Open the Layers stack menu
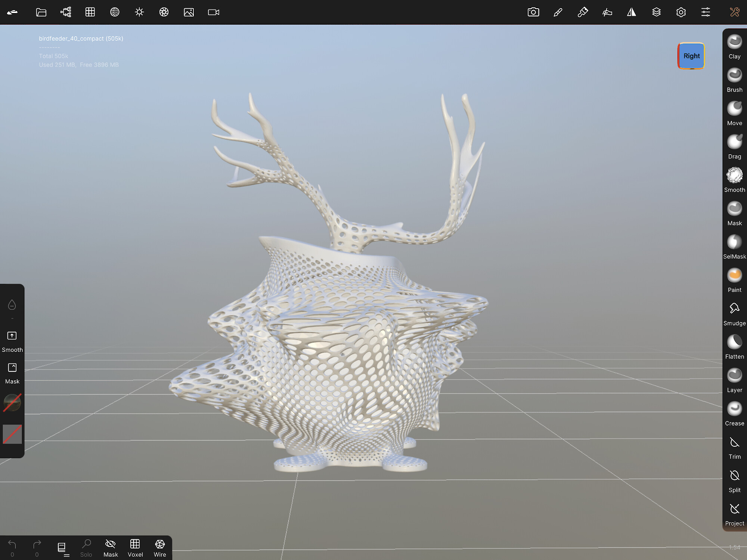Image resolution: width=747 pixels, height=560 pixels. 656,12
